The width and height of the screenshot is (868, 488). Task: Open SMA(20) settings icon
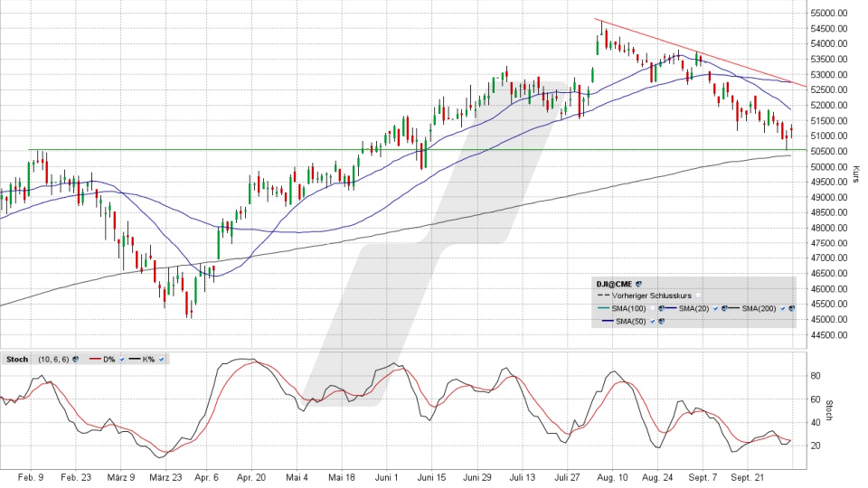click(724, 308)
